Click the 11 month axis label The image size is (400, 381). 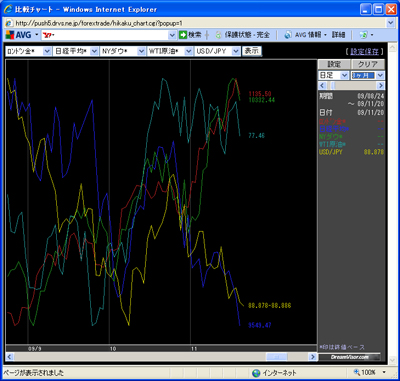[x=194, y=349]
